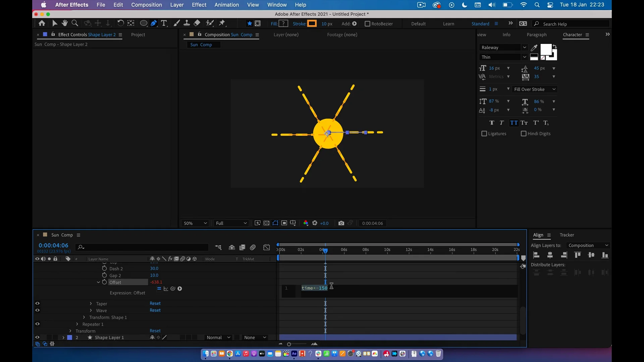This screenshot has height=362, width=644.
Task: Hide the Wave effect eye toggle
Action: pyautogui.click(x=38, y=310)
